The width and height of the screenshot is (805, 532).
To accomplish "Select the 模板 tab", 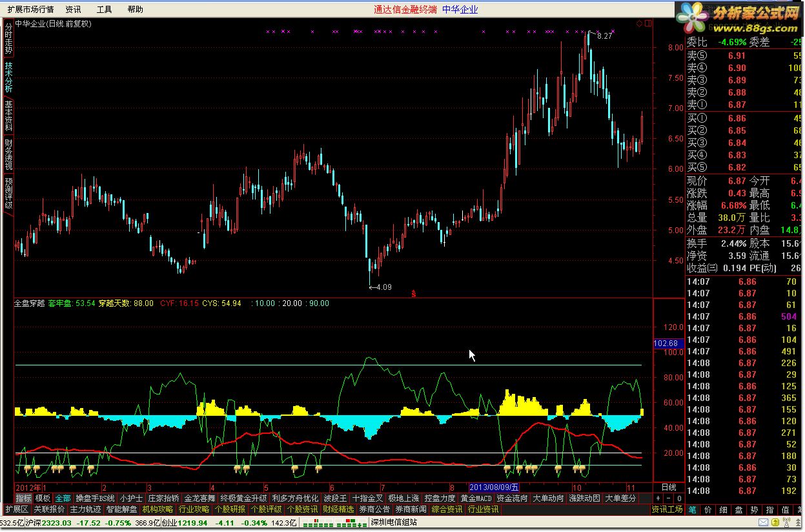I will pyautogui.click(x=43, y=498).
